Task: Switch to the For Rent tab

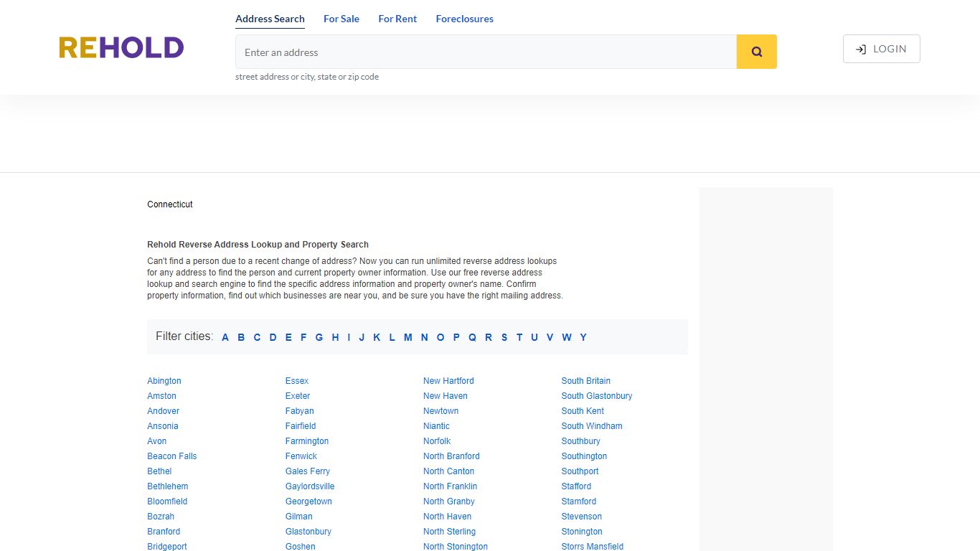Action: [x=397, y=19]
